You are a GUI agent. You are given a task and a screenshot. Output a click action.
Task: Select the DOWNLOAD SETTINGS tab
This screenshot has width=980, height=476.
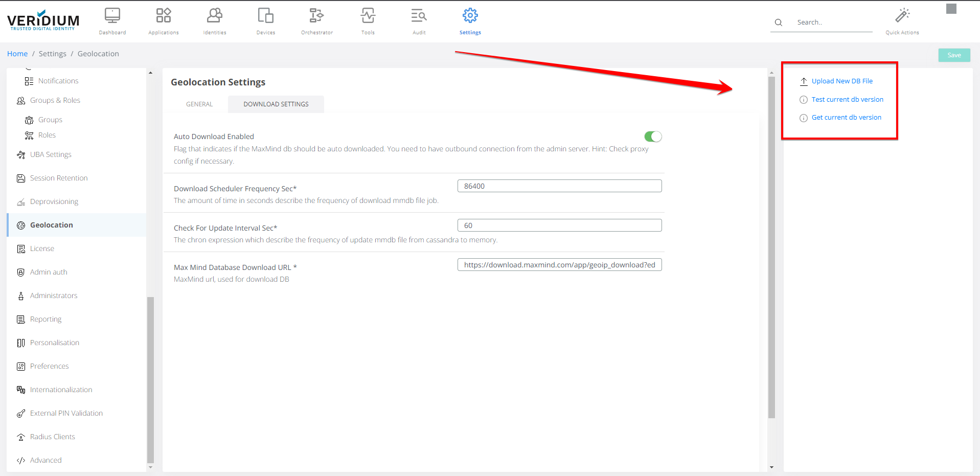point(276,104)
